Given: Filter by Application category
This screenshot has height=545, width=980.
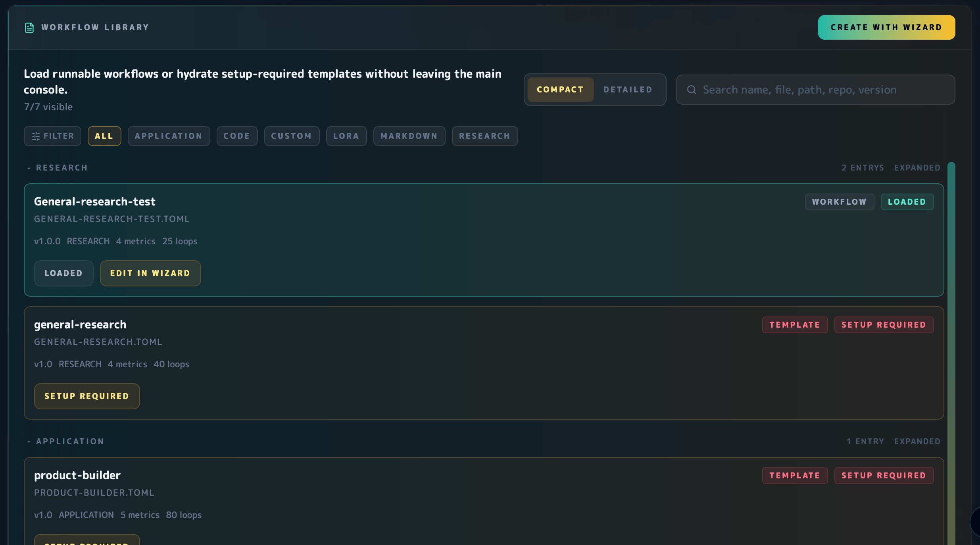Looking at the screenshot, I should [169, 136].
